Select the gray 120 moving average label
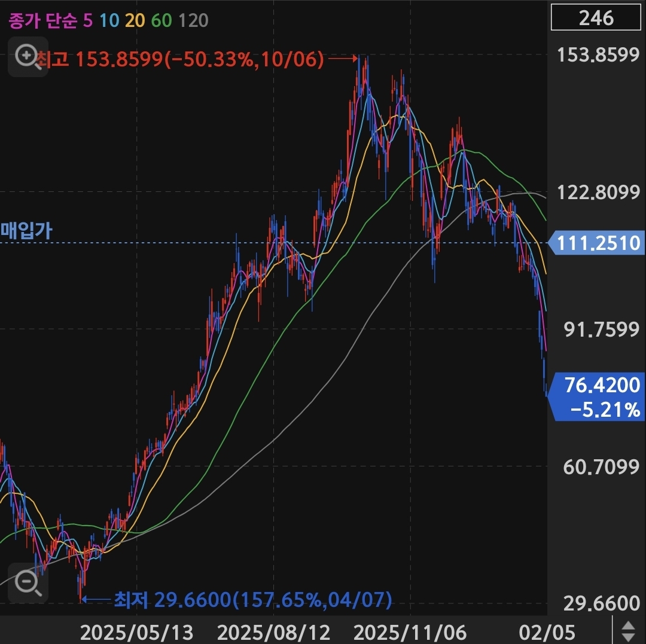The width and height of the screenshot is (646, 644). 193,20
